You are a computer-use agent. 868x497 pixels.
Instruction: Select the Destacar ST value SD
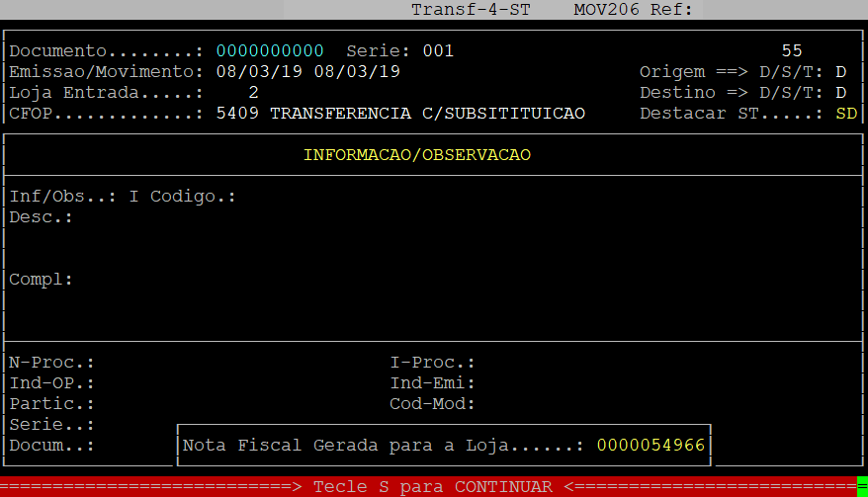pyautogui.click(x=845, y=114)
